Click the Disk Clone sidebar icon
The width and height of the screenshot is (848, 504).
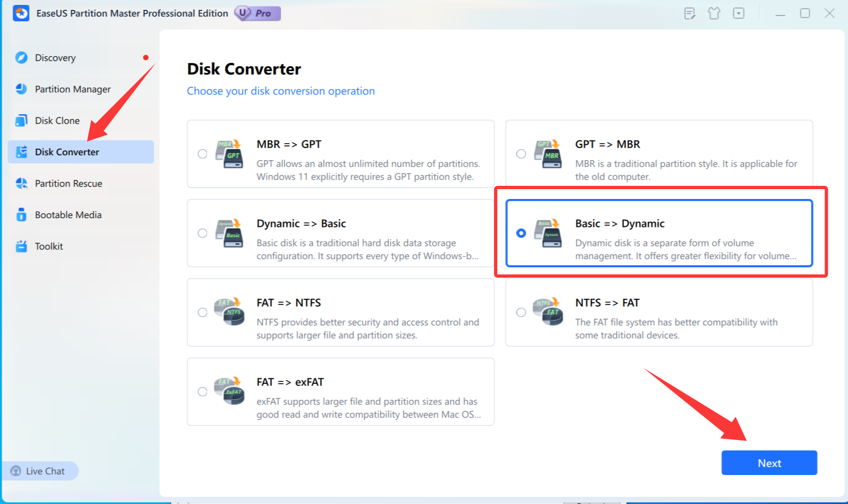[21, 120]
